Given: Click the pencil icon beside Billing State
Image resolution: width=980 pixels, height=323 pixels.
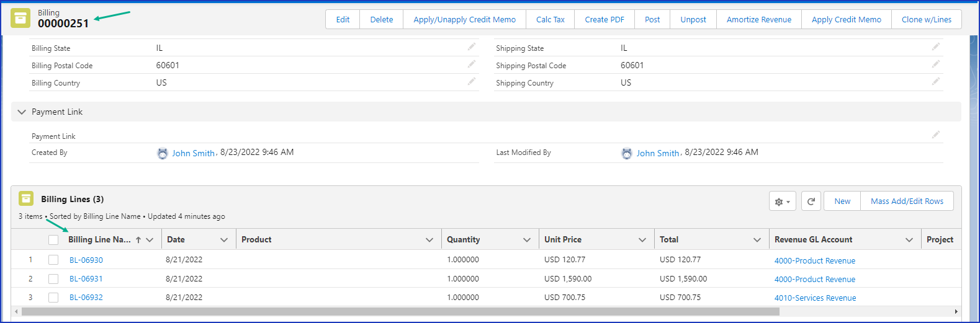Looking at the screenshot, I should (x=472, y=47).
